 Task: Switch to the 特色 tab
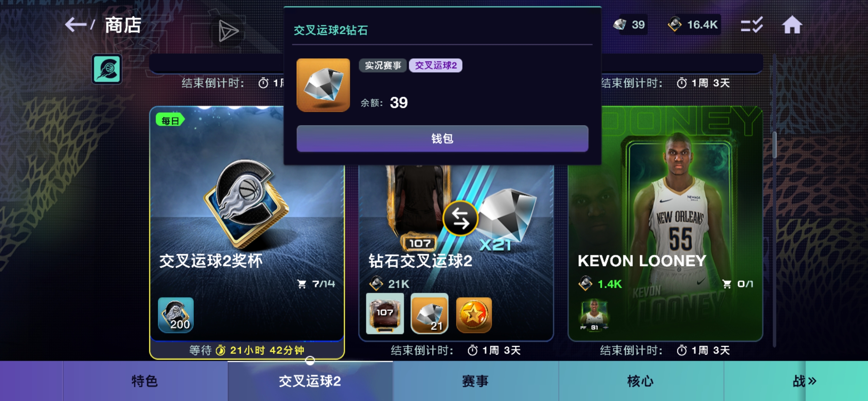click(x=145, y=381)
